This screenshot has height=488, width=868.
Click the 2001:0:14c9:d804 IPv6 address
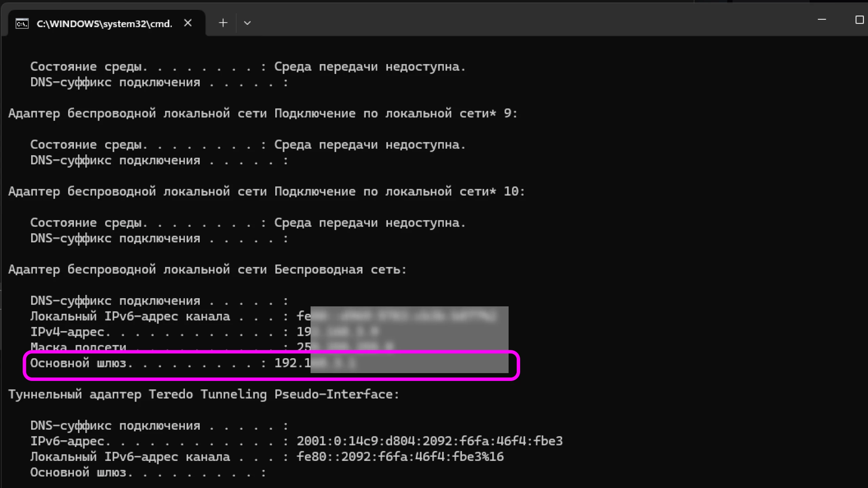(429, 441)
